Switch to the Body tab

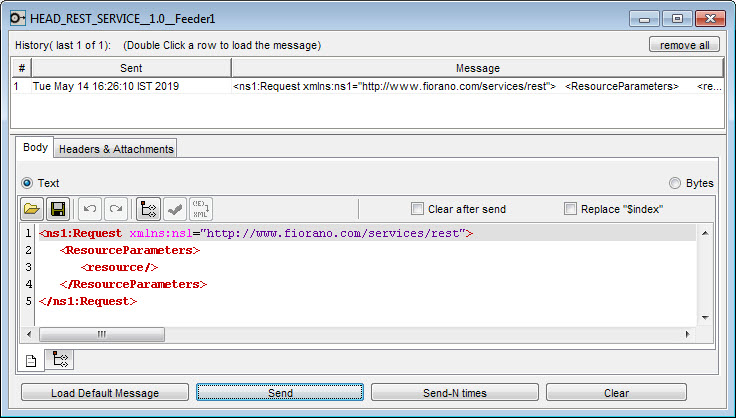click(x=35, y=147)
